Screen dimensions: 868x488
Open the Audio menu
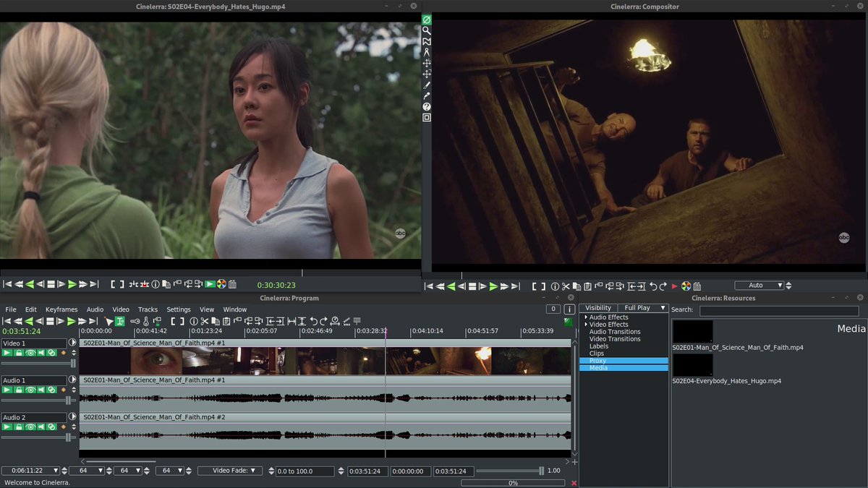(x=95, y=309)
